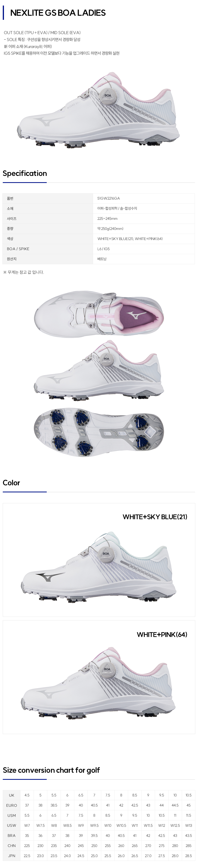Image resolution: width=198 pixels, height=868 pixels.
Task: Click the NEXLITE GS BOA LADIES title
Action: click(58, 13)
